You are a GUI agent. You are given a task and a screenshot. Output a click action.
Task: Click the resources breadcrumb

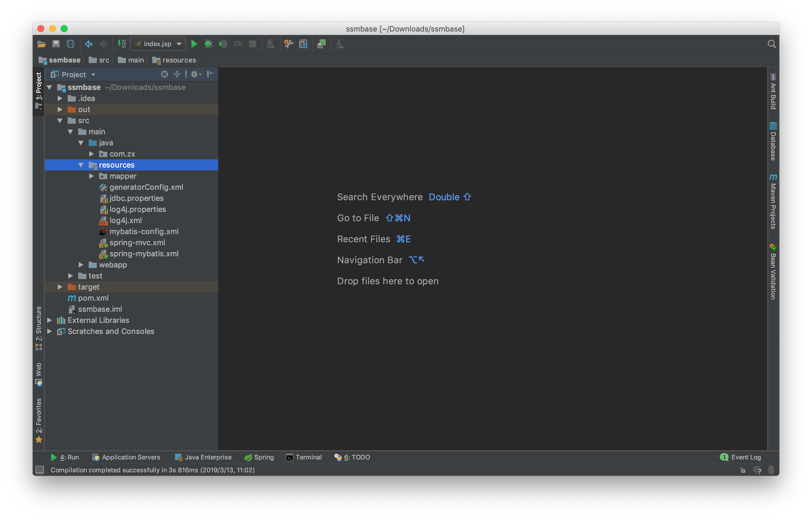[174, 60]
